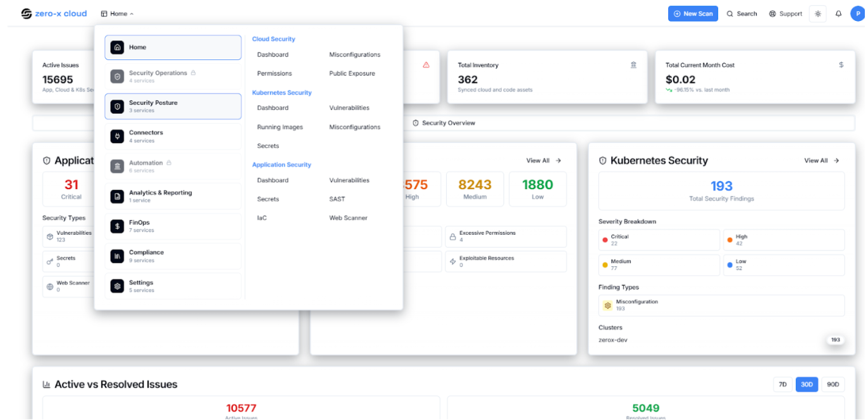
Task: Open Web Scanner link in menu
Action: 348,218
